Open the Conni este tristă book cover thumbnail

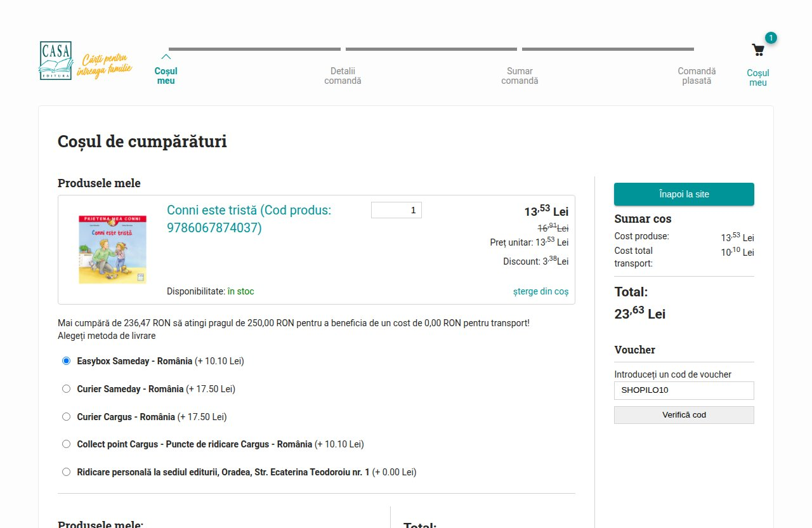[x=113, y=249]
